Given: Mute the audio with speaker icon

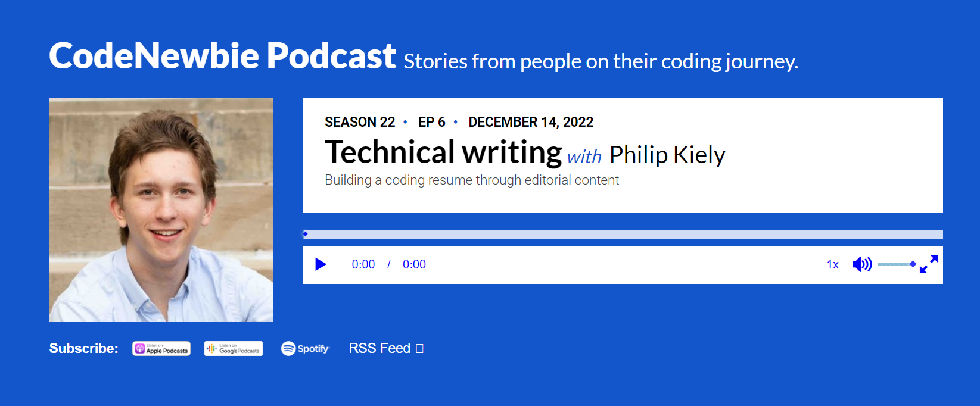Looking at the screenshot, I should tap(862, 264).
